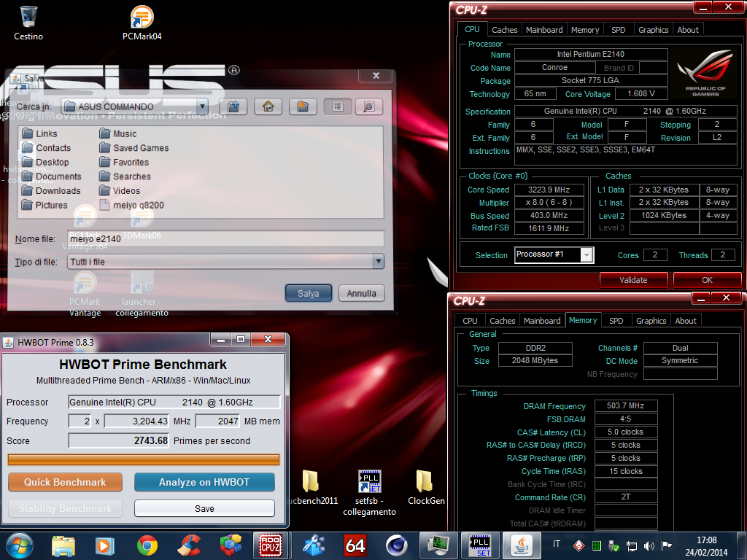The height and width of the screenshot is (560, 747).
Task: Click Analyze on HWBOT
Action: pos(204,482)
